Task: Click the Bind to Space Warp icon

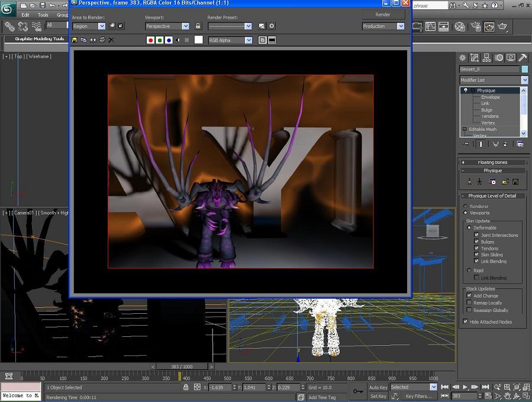Action: click(x=36, y=26)
